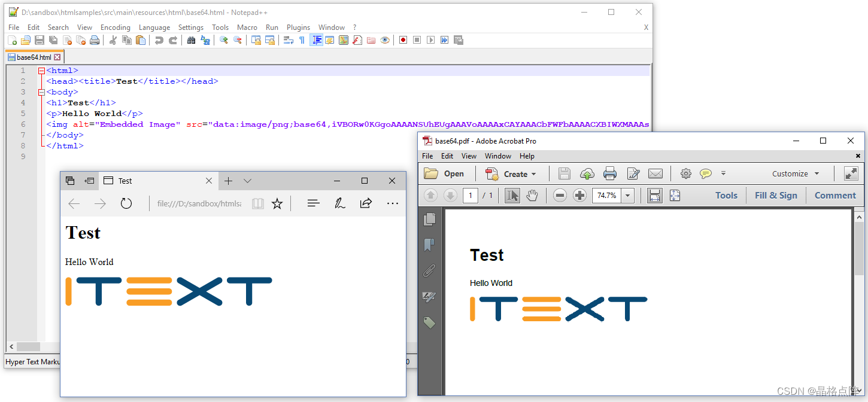This screenshot has height=402, width=868.
Task: Activate the Hand pan tool in Acrobat
Action: click(x=532, y=196)
